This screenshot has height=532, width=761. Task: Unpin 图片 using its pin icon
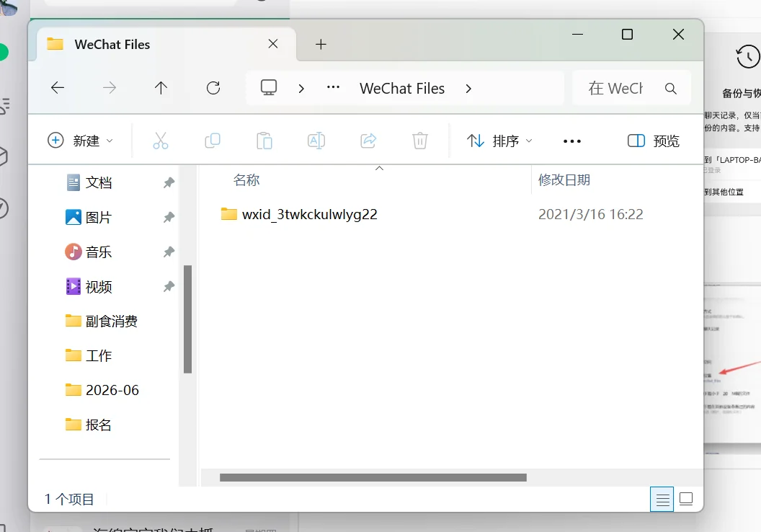169,218
